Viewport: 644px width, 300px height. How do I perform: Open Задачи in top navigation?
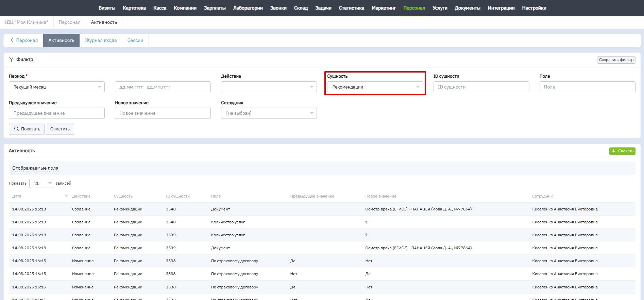pyautogui.click(x=323, y=8)
